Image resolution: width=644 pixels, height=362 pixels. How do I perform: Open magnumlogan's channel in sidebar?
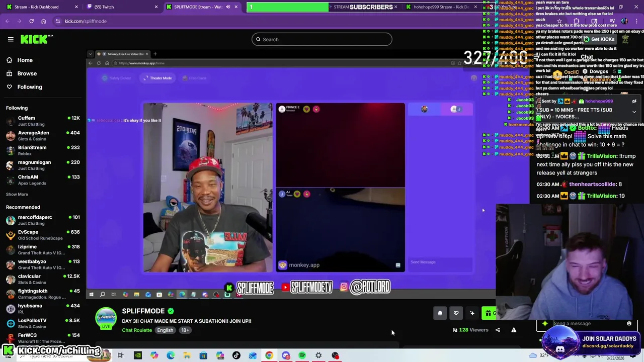click(x=43, y=165)
